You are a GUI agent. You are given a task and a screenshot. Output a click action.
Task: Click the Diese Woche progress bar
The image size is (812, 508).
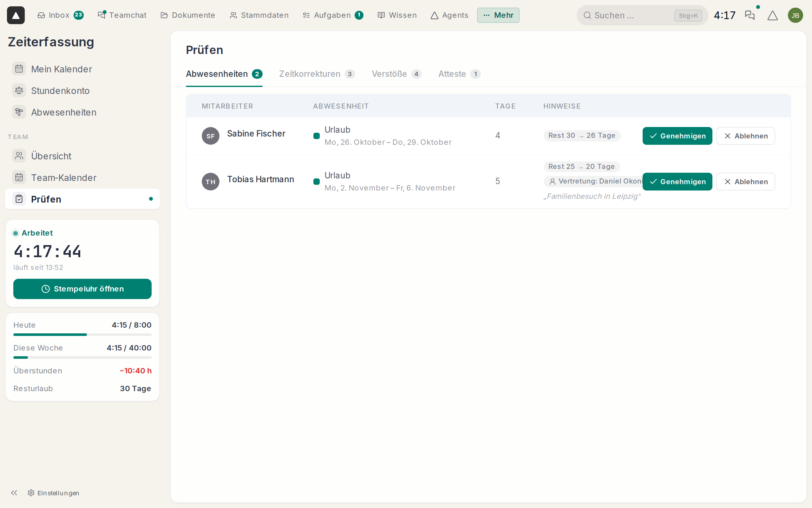point(82,358)
